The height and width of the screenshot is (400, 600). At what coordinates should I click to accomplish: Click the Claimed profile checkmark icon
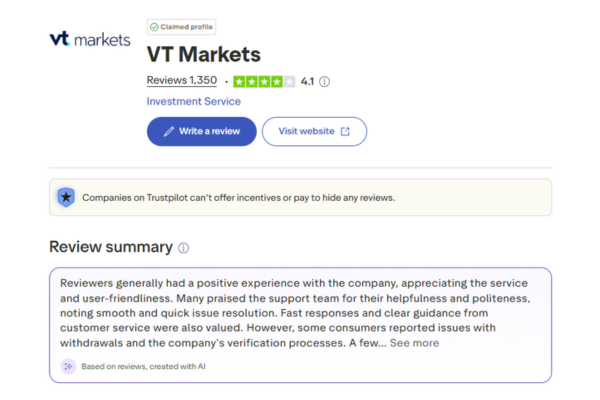(x=153, y=27)
